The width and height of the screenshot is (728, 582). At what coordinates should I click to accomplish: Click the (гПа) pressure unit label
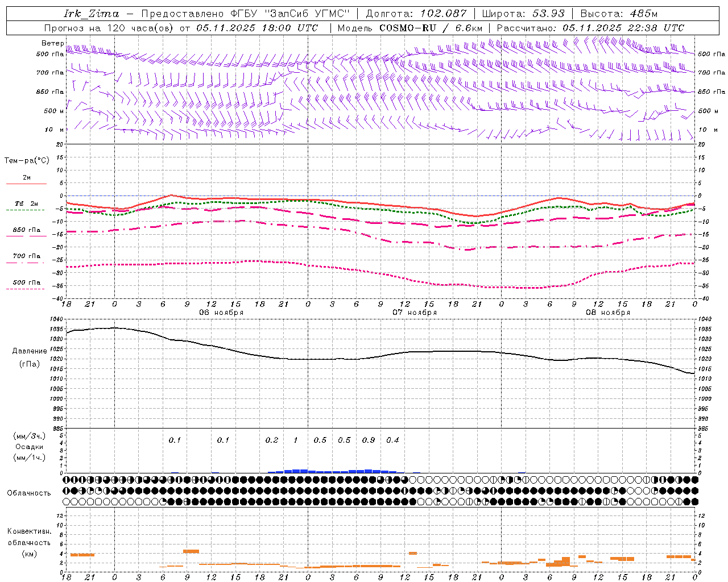(30, 364)
